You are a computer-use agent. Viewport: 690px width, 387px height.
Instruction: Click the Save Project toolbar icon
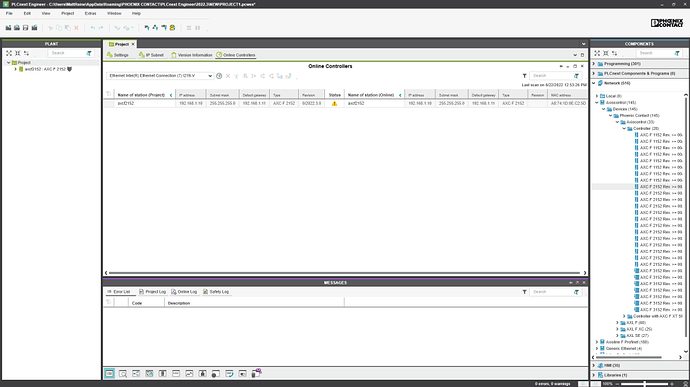pyautogui.click(x=26, y=28)
